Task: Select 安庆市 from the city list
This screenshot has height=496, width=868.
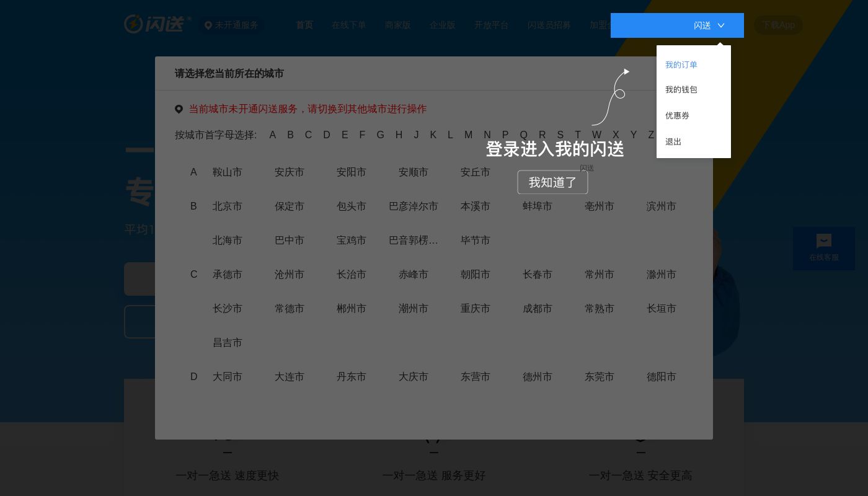Action: (x=290, y=172)
